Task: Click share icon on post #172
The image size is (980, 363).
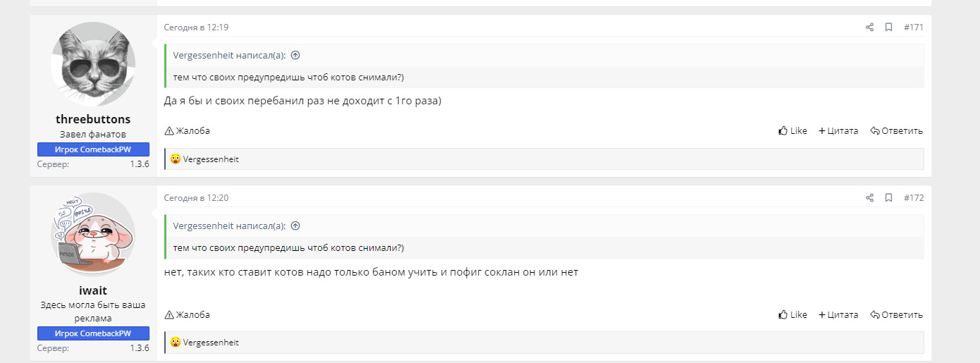Action: click(x=869, y=198)
